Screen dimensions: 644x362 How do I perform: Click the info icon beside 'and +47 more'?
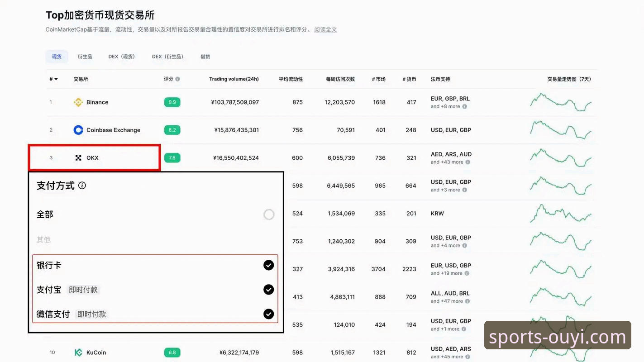coord(467,301)
